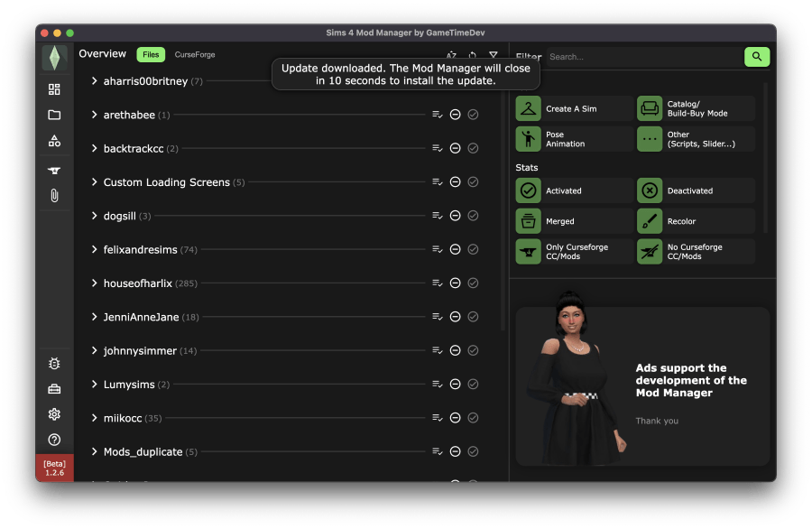Viewport: 812px width, 529px height.
Task: Toggle the No Curseforge CC/Mods filter
Action: [696, 252]
